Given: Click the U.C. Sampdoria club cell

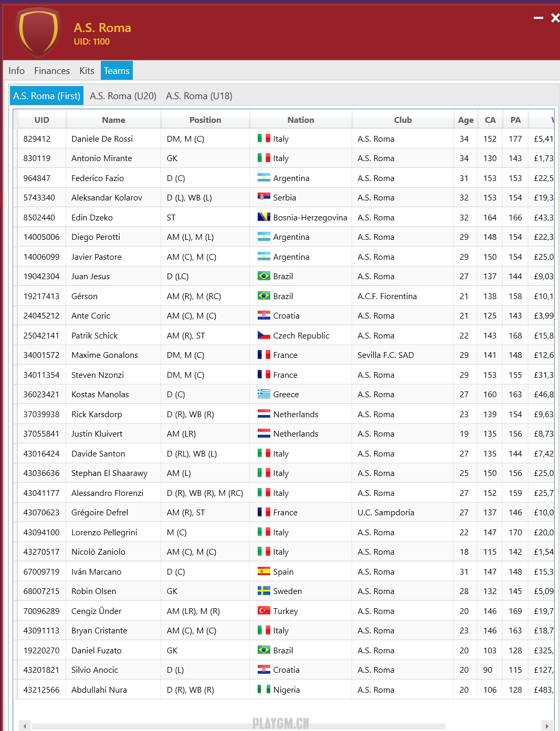Looking at the screenshot, I should pos(403,513).
